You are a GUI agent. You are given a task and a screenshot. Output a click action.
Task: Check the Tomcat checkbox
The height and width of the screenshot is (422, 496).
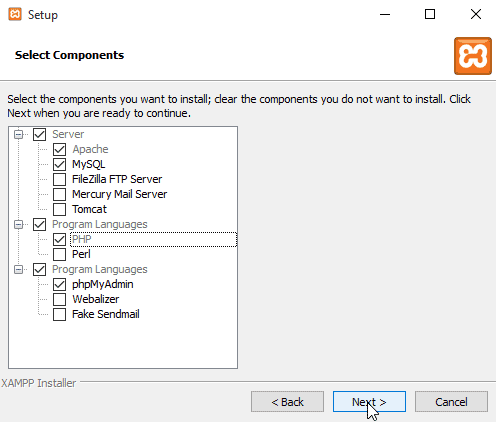pos(59,209)
